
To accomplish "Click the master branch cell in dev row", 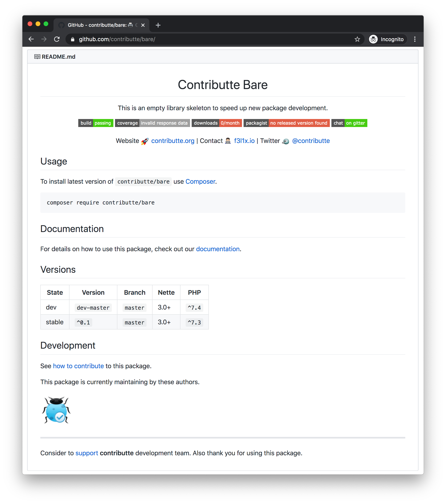I will pos(134,308).
